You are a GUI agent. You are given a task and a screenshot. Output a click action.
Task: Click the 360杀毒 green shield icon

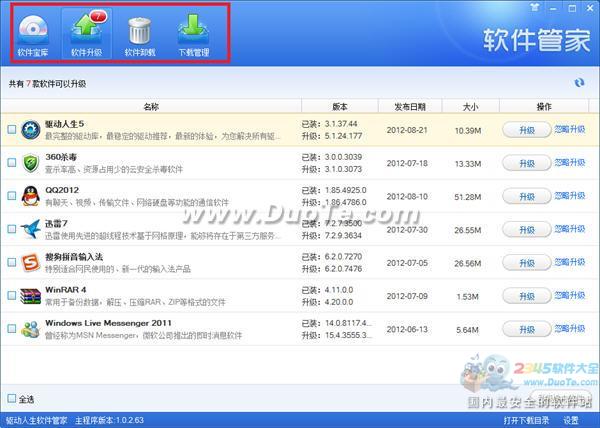click(31, 163)
